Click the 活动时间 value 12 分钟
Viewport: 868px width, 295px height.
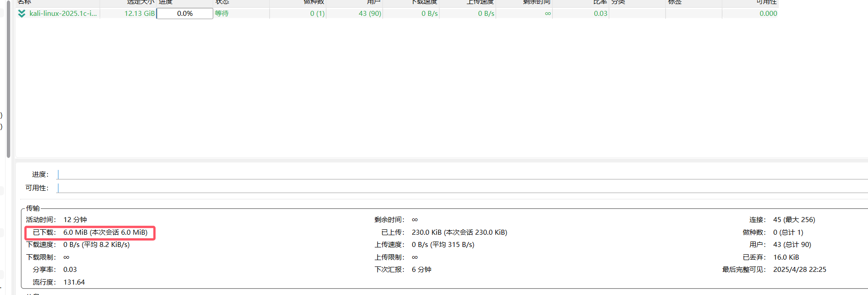pyautogui.click(x=75, y=220)
